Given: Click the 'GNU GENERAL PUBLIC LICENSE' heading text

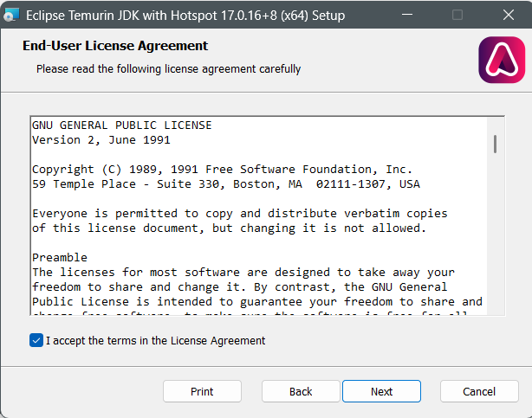Looking at the screenshot, I should 122,125.
